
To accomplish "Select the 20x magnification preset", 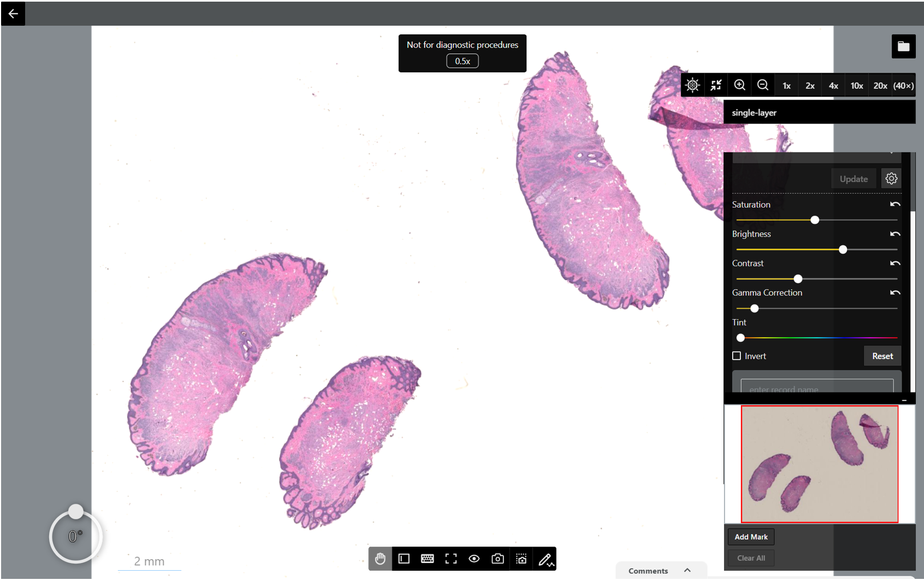I will tap(880, 85).
